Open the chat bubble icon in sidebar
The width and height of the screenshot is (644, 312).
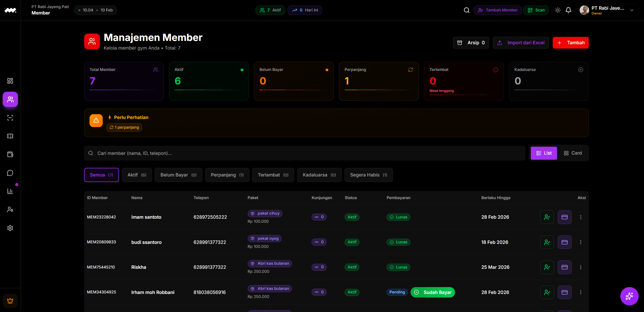10,173
